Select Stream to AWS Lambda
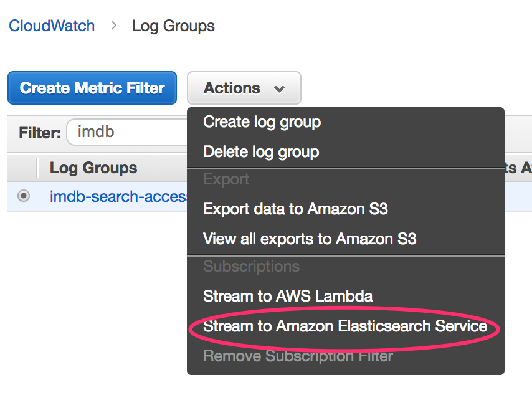Viewport: 532px width, 395px height. [x=288, y=296]
